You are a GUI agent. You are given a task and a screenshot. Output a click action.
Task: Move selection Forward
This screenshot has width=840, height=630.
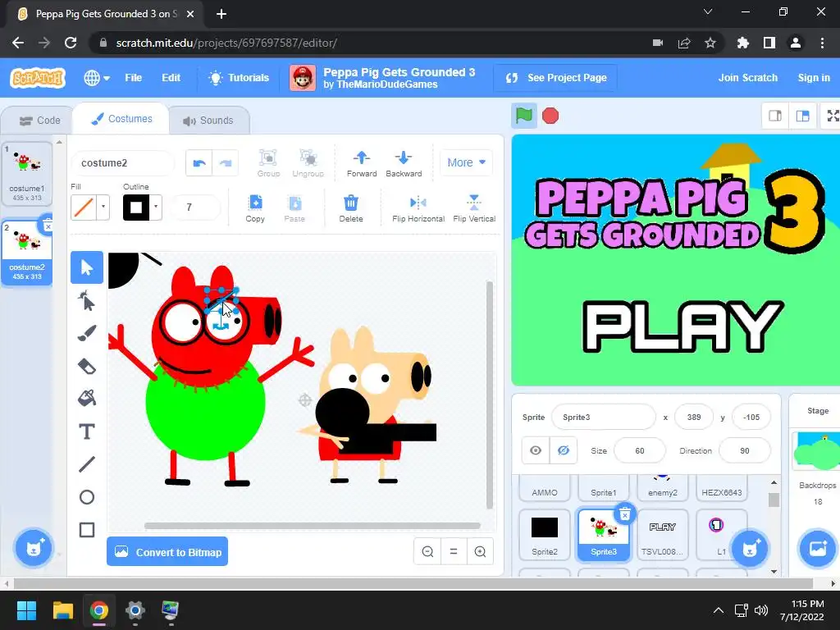[x=362, y=163]
